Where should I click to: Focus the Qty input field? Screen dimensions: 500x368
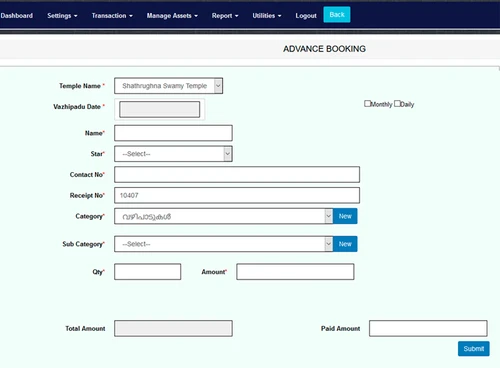coord(148,272)
